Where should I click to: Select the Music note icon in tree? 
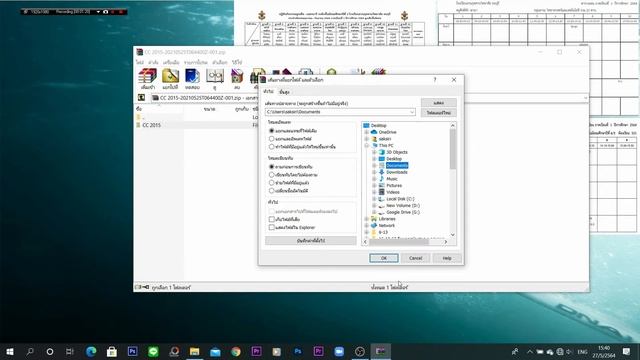click(x=382, y=178)
